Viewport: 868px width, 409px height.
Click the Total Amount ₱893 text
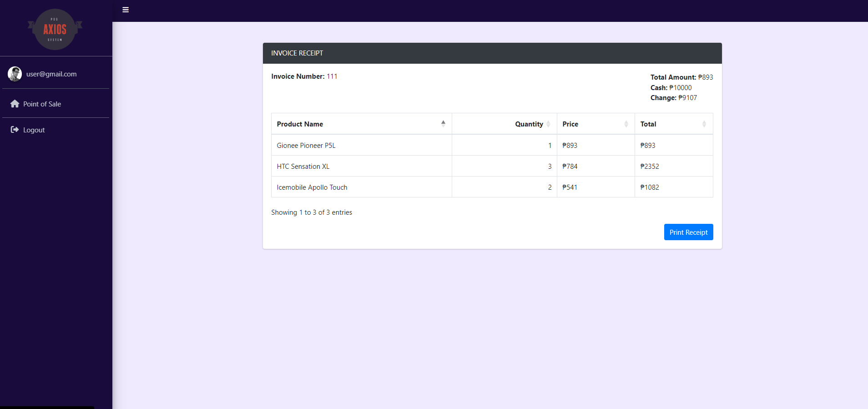(681, 77)
